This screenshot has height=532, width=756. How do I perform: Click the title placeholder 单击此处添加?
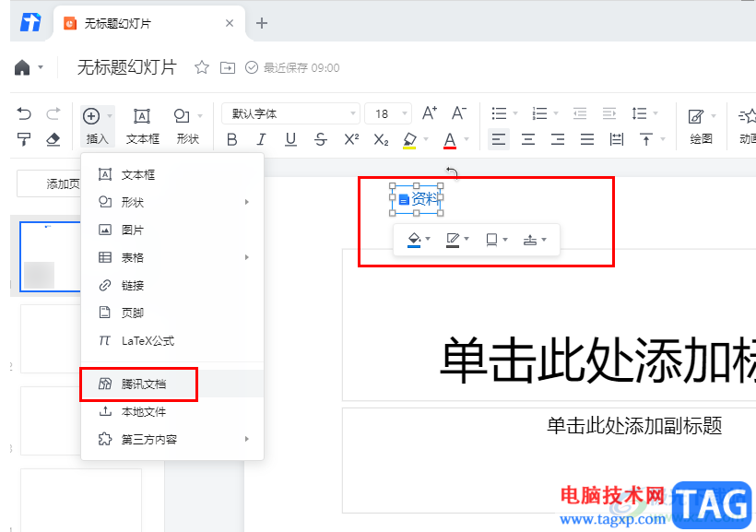click(x=549, y=325)
